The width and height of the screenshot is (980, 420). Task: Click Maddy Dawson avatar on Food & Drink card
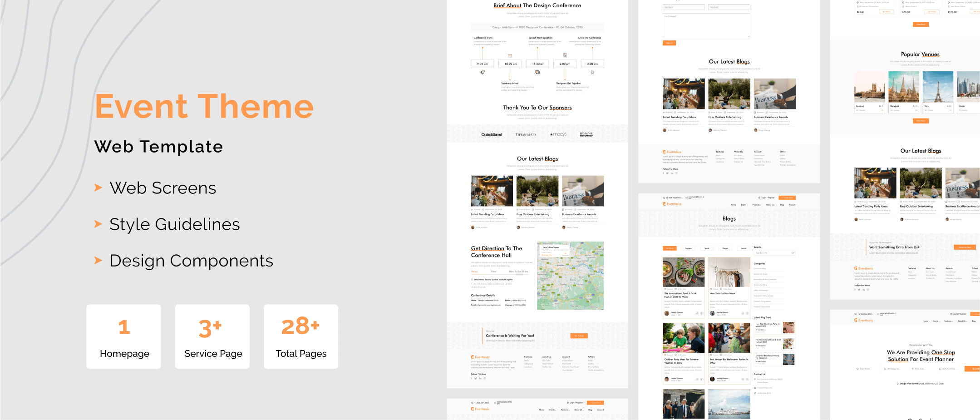pos(667,313)
